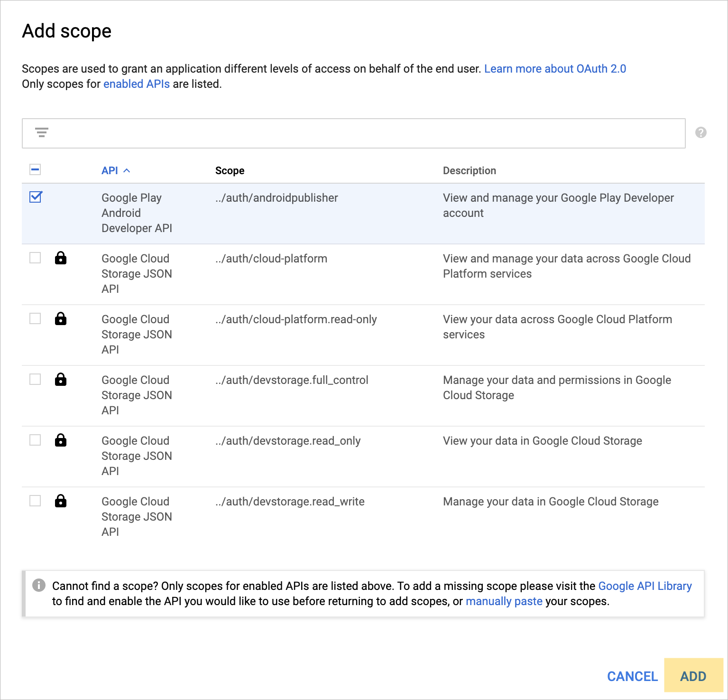Click the API column sort arrow

click(127, 171)
